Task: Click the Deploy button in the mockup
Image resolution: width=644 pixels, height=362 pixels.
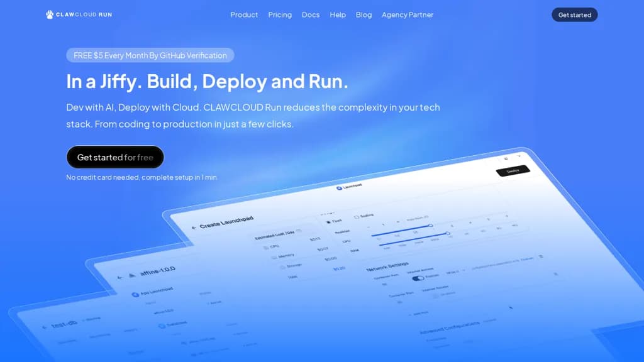Action: [x=513, y=170]
